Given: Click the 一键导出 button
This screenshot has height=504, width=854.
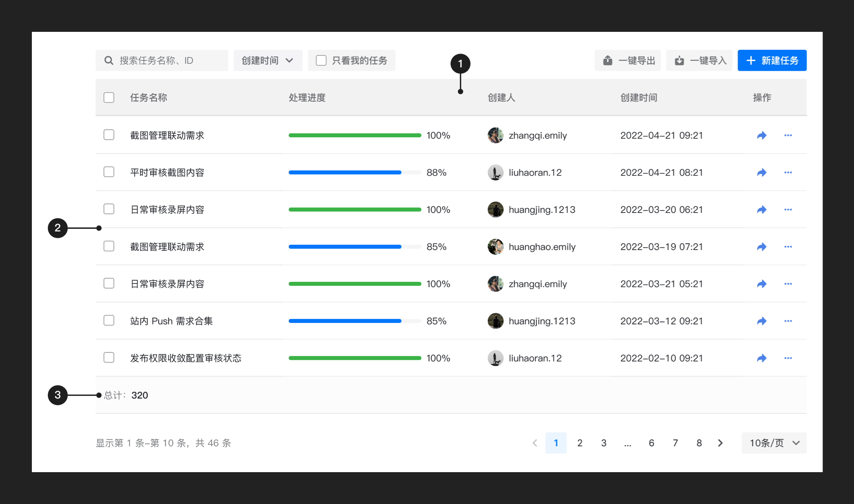Looking at the screenshot, I should pos(628,61).
